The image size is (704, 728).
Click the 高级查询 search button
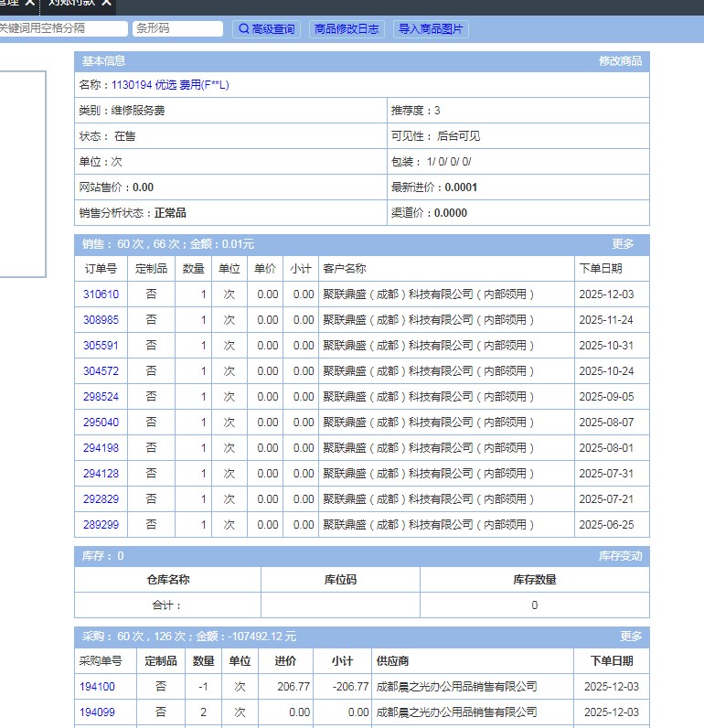click(x=267, y=29)
